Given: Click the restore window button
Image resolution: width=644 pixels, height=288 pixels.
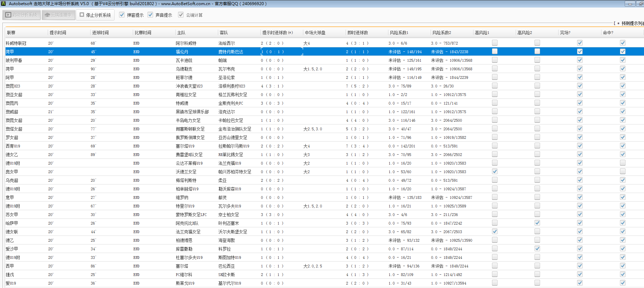Looking at the screenshot, I should point(640,4).
